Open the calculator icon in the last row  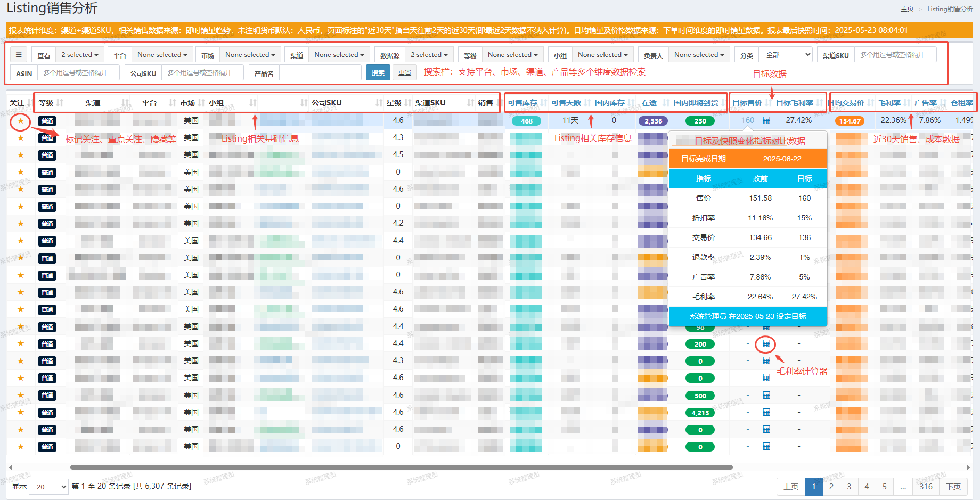click(x=766, y=447)
